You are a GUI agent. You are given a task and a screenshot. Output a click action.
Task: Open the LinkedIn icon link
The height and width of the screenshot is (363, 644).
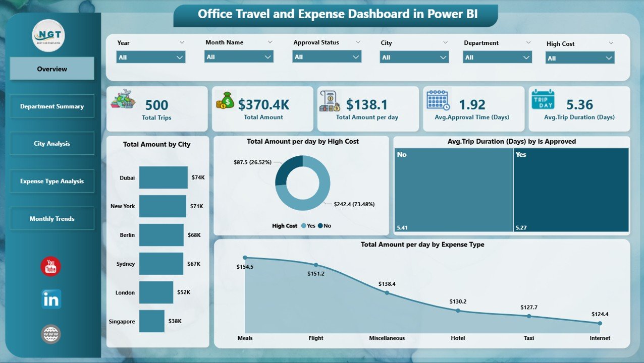pyautogui.click(x=51, y=299)
